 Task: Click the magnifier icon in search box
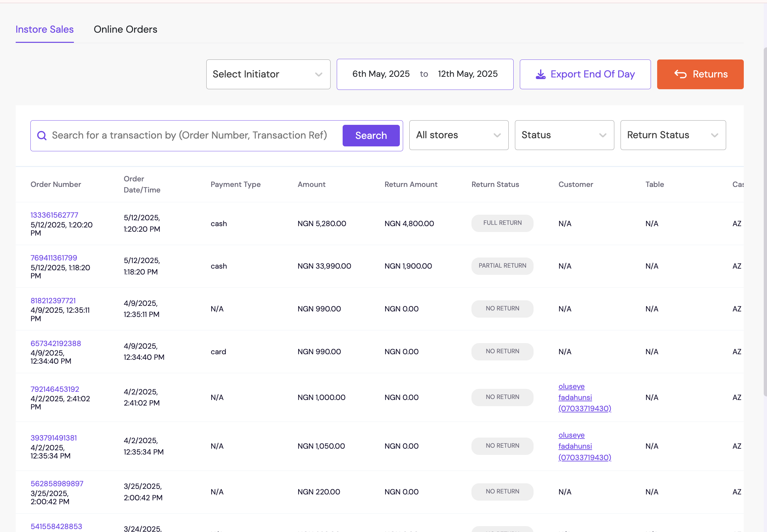tap(42, 136)
